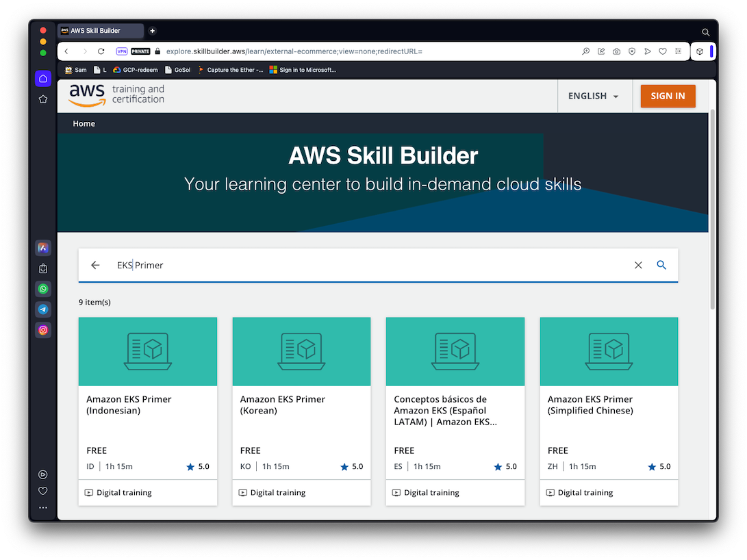
Task: Open the extensions cube icon
Action: point(700,51)
